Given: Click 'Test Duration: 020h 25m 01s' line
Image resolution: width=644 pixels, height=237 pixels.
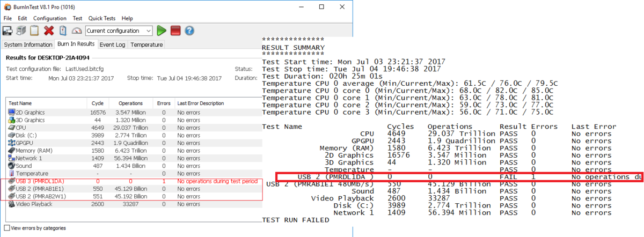Looking at the screenshot, I should (x=323, y=76).
